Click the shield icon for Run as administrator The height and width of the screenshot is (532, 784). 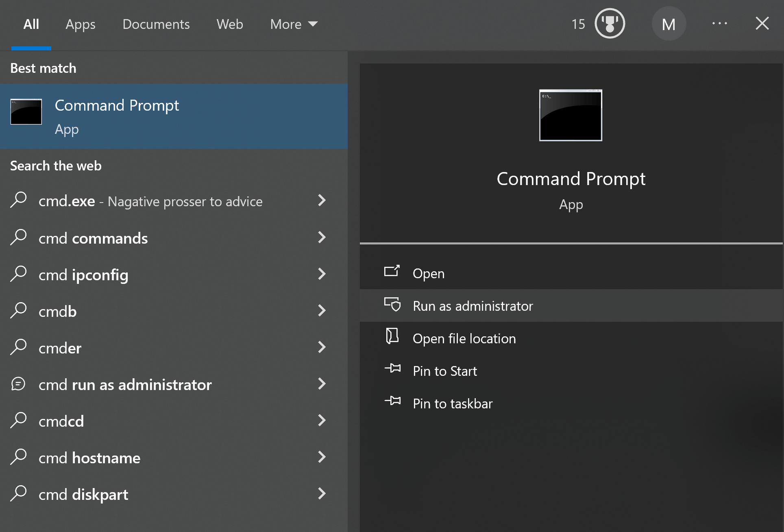coord(392,305)
